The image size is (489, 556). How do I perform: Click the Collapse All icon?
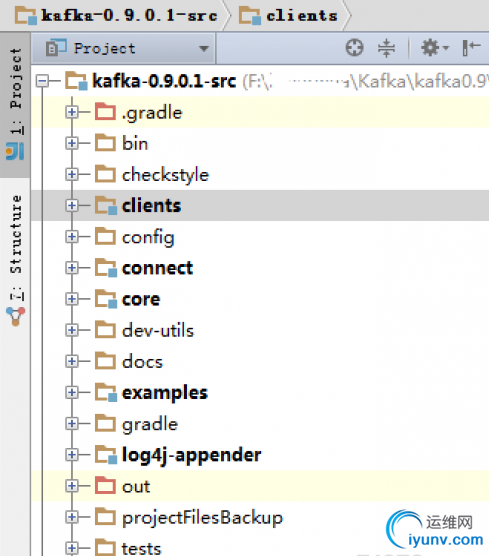click(386, 48)
